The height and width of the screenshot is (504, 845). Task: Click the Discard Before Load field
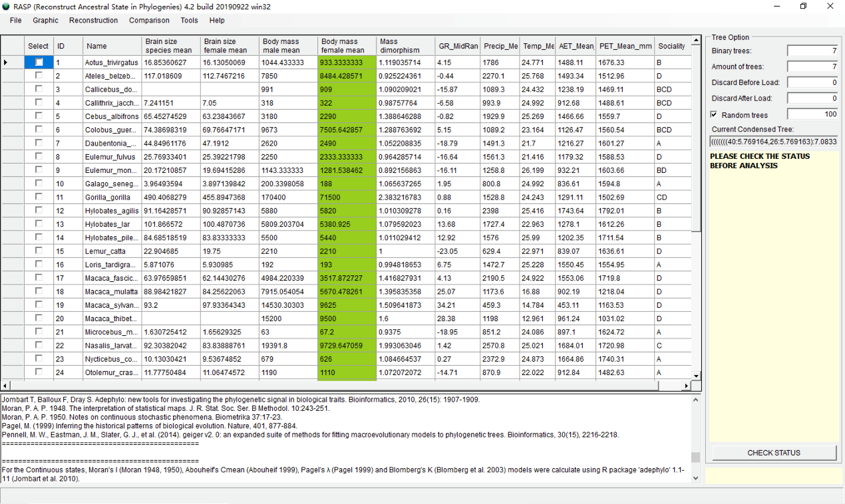click(813, 82)
